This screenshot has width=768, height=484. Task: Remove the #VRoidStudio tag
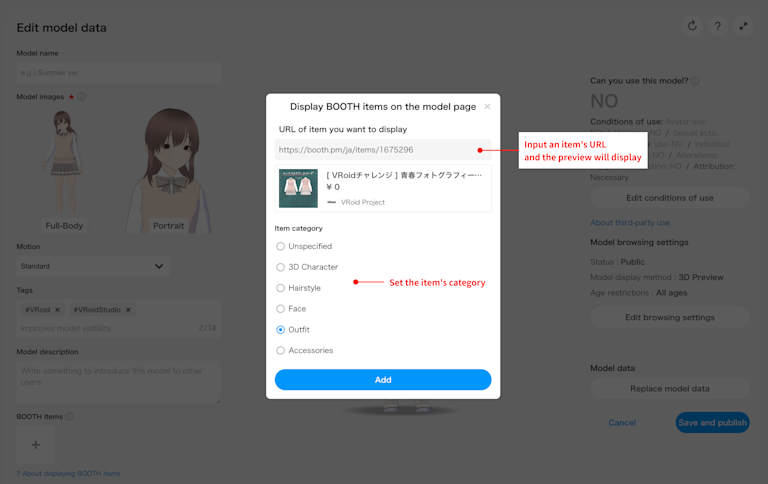click(128, 310)
